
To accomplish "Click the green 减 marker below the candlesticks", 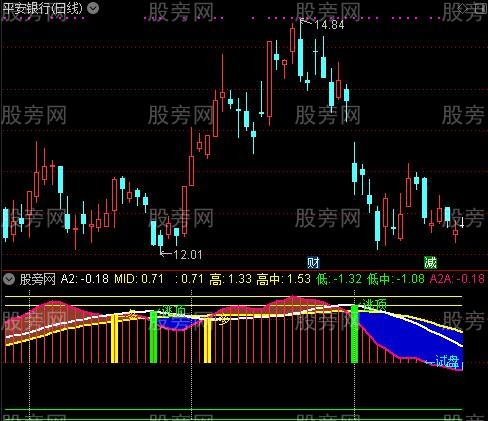I will pos(430,263).
